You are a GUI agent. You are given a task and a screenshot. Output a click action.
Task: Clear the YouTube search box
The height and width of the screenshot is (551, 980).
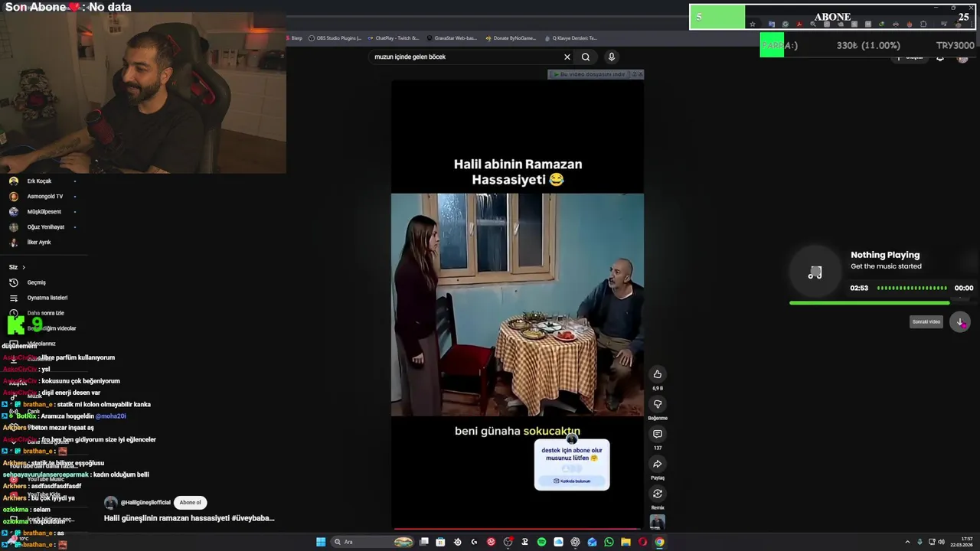(567, 57)
